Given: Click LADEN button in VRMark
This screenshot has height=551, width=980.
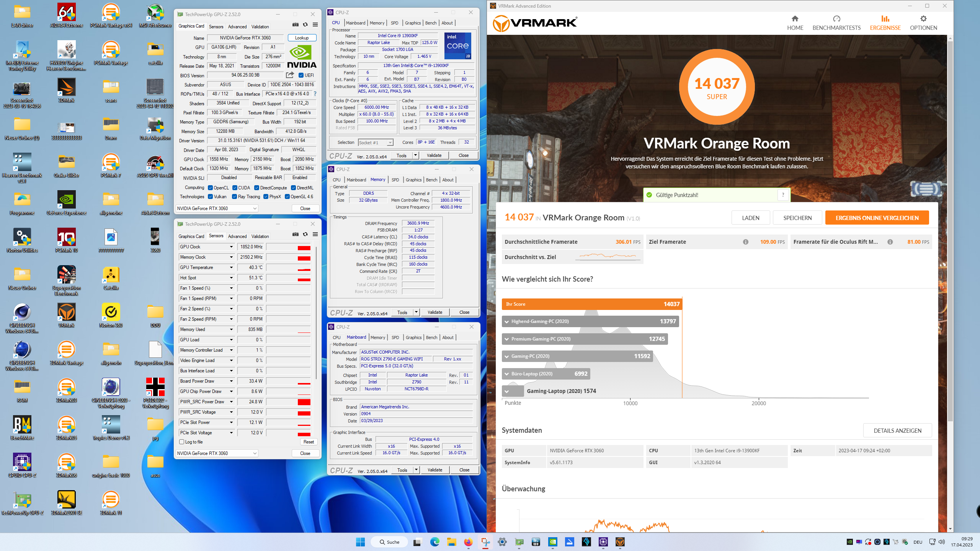Looking at the screenshot, I should pyautogui.click(x=751, y=218).
